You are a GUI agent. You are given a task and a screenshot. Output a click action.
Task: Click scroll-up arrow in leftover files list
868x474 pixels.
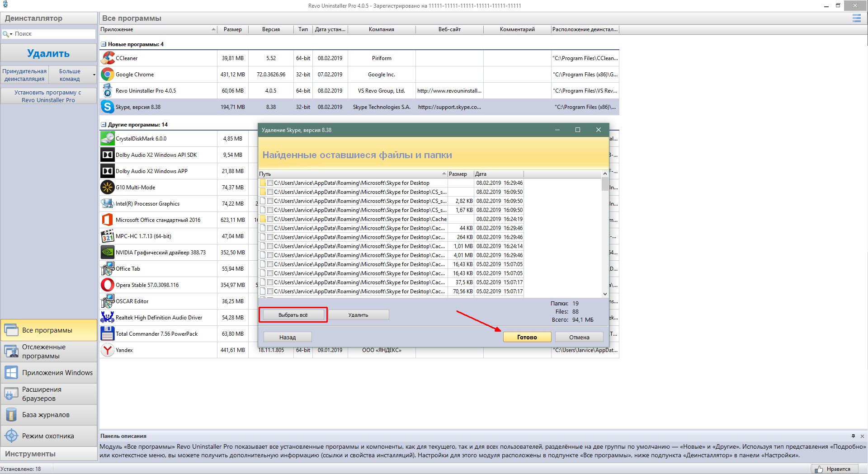pyautogui.click(x=605, y=174)
